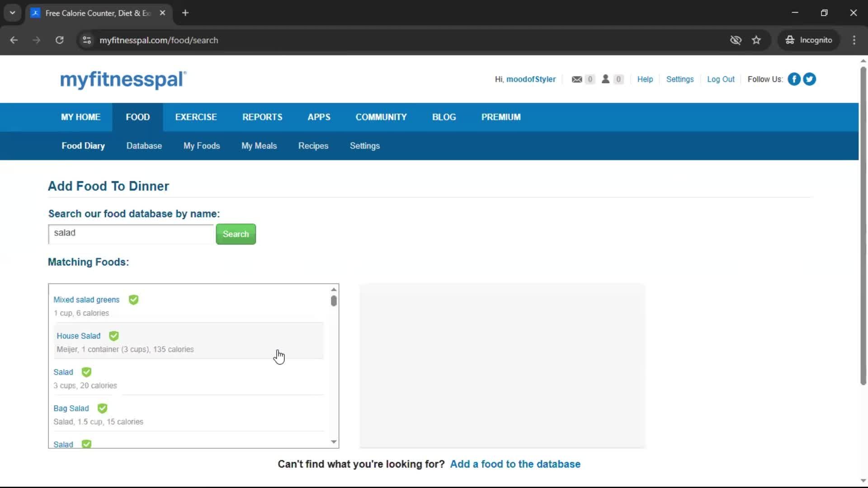Image resolution: width=868 pixels, height=488 pixels.
Task: Bookmark this page with the star icon
Action: pyautogui.click(x=756, y=40)
